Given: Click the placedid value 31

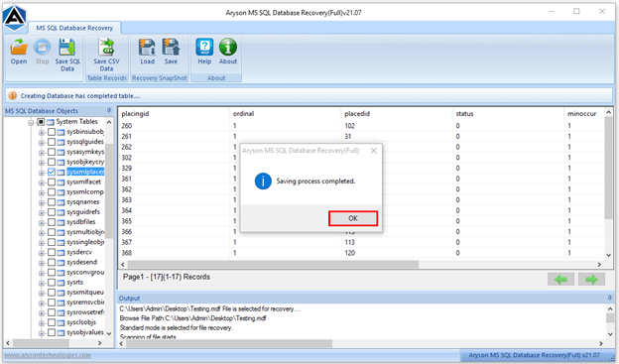Looking at the screenshot, I should coord(348,136).
